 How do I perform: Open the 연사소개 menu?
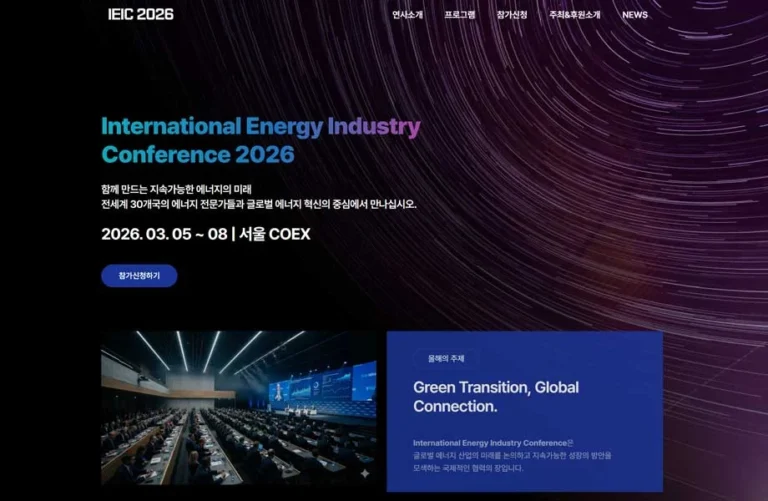pos(407,15)
